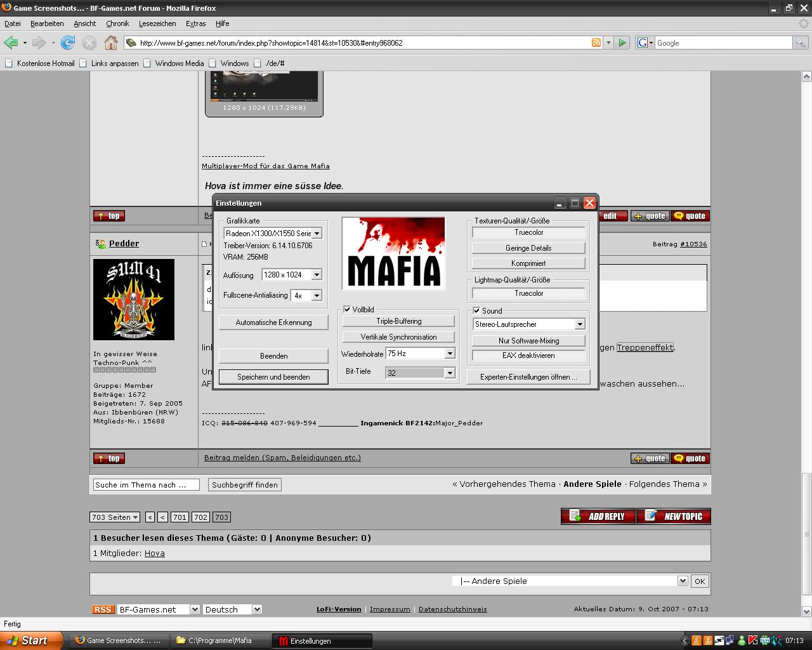Click the Google search magnifier icon
The image size is (812, 650).
[x=801, y=43]
